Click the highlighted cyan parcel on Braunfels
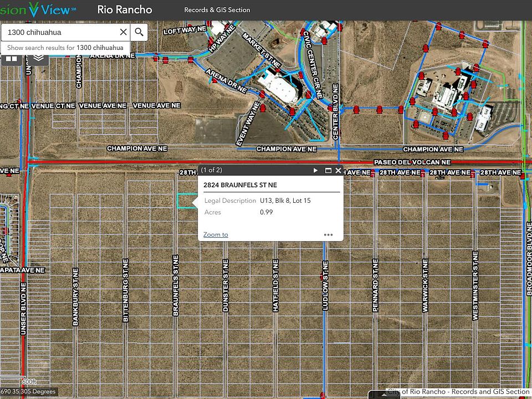The image size is (532, 399). click(186, 201)
